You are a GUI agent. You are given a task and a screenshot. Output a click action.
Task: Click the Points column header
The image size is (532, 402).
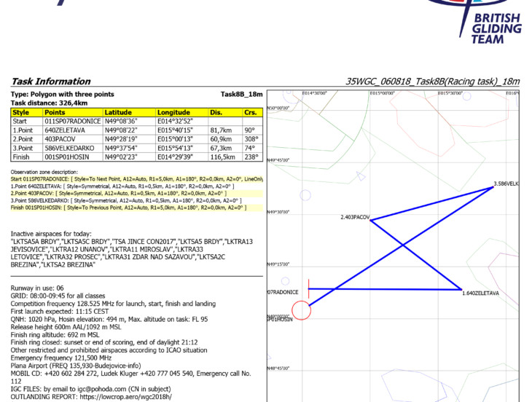[55, 113]
